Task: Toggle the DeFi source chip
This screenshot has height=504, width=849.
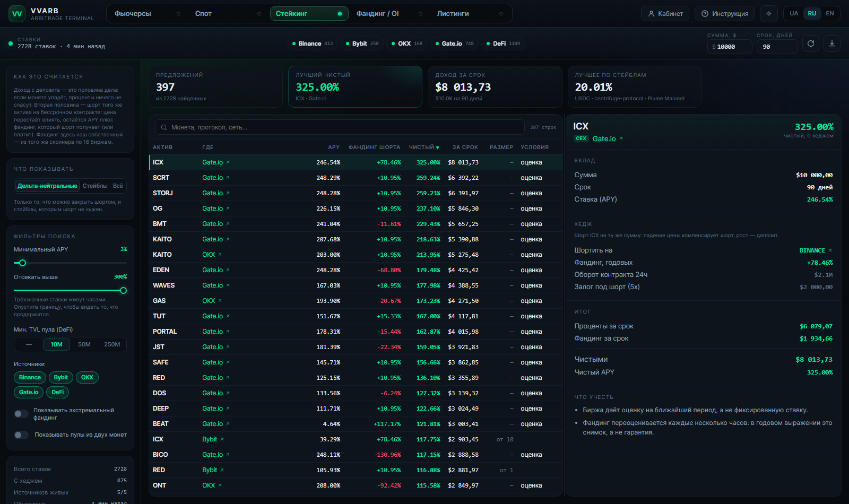Action: point(58,393)
